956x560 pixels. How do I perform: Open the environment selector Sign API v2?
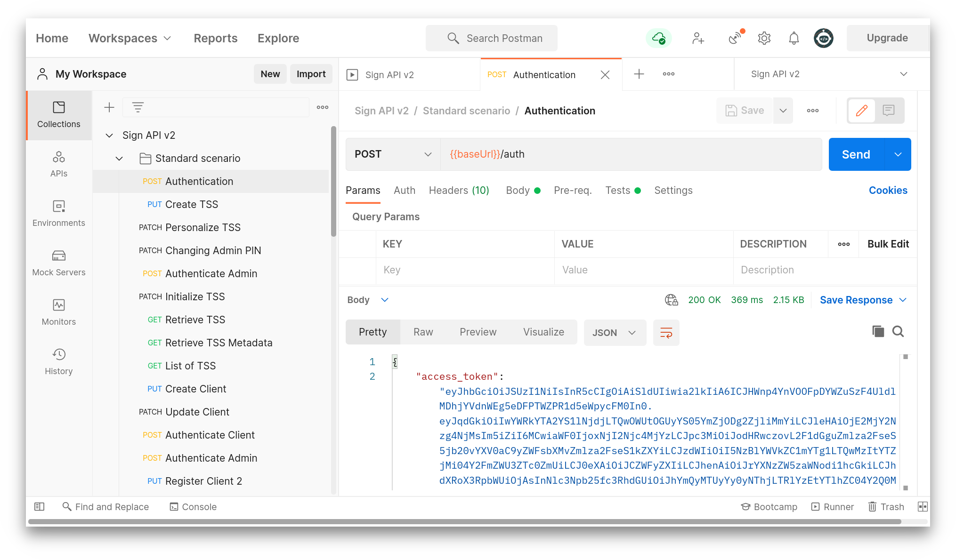pos(828,74)
